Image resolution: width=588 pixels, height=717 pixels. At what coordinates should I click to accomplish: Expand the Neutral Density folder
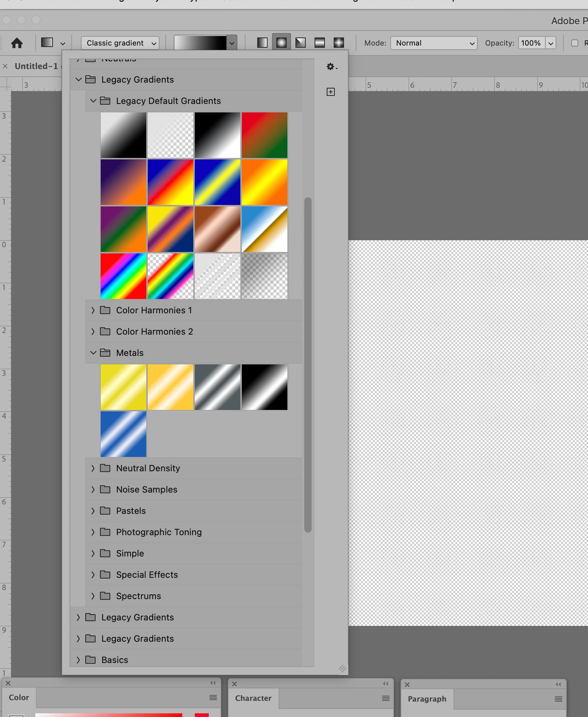point(93,468)
